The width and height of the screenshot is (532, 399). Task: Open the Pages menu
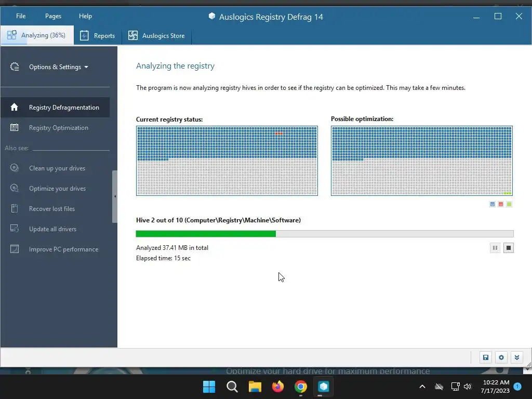(x=53, y=16)
